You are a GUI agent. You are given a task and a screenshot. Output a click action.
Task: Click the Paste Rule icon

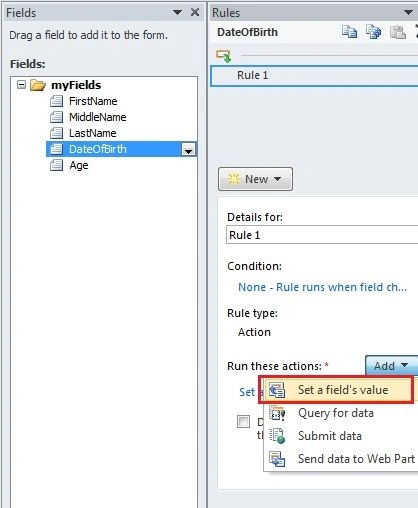click(x=398, y=32)
